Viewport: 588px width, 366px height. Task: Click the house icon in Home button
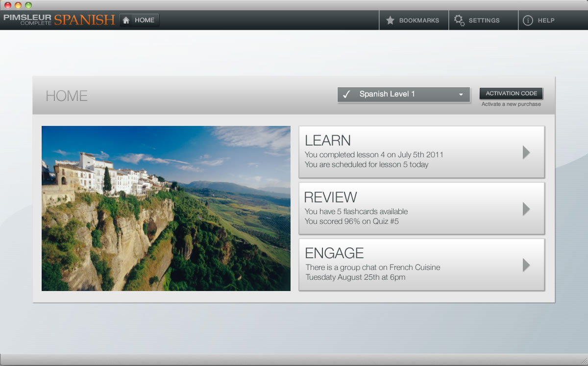[126, 20]
